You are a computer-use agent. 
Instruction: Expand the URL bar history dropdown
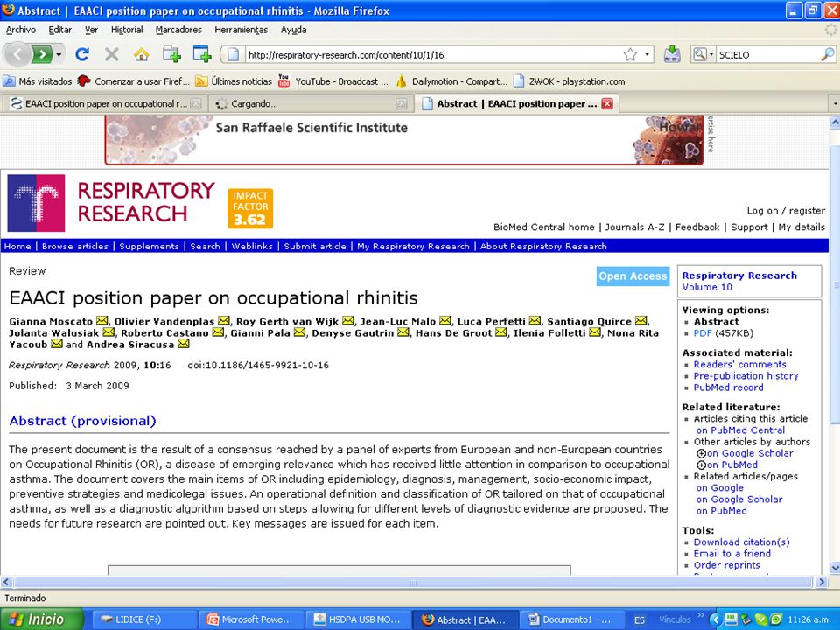(x=647, y=54)
